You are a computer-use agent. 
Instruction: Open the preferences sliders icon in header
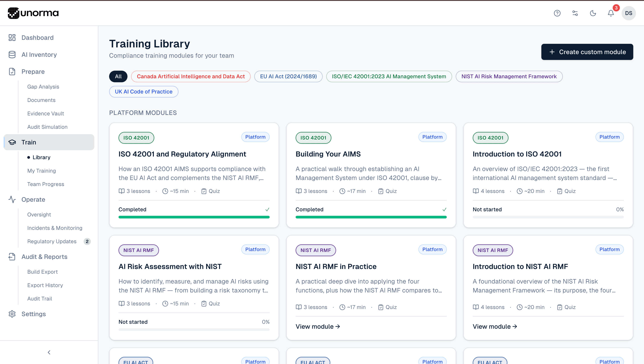575,13
